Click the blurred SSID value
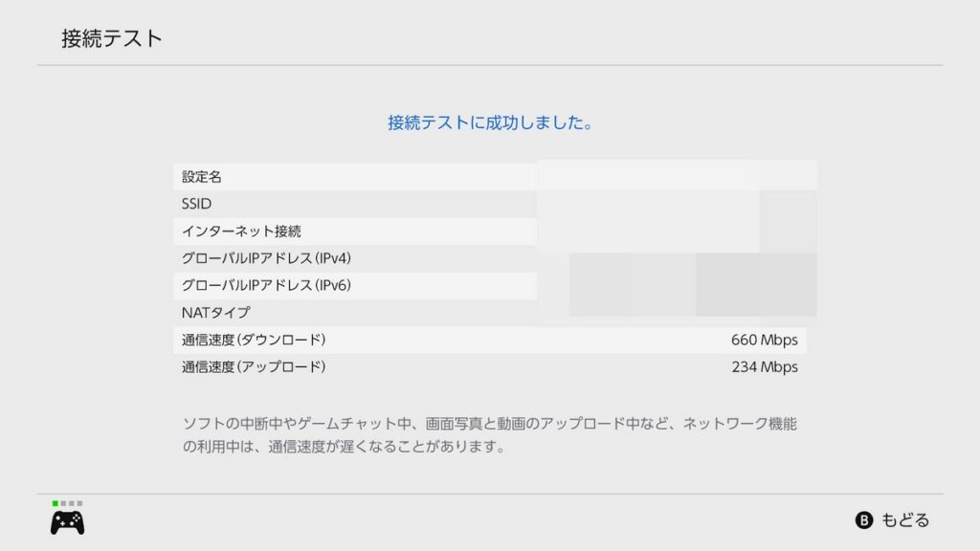This screenshot has height=551, width=980. (670, 204)
